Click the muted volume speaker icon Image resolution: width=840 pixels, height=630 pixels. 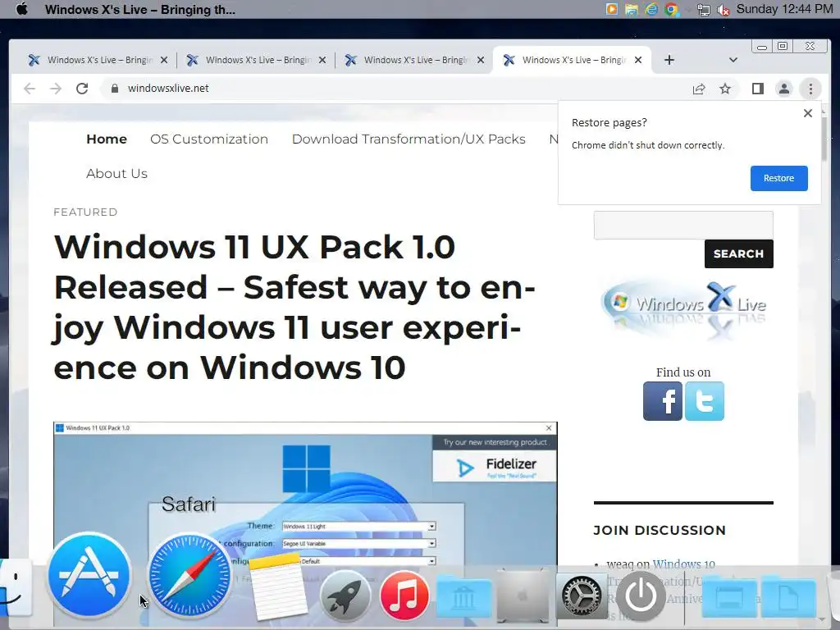724,10
